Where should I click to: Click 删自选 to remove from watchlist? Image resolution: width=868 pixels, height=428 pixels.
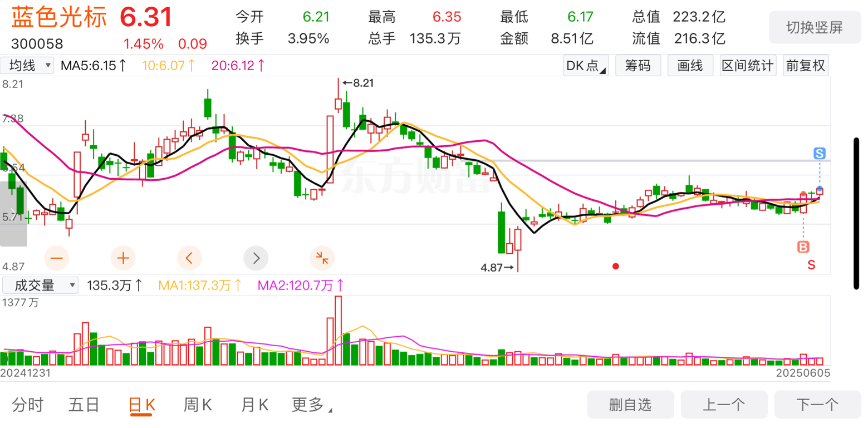[x=630, y=405]
